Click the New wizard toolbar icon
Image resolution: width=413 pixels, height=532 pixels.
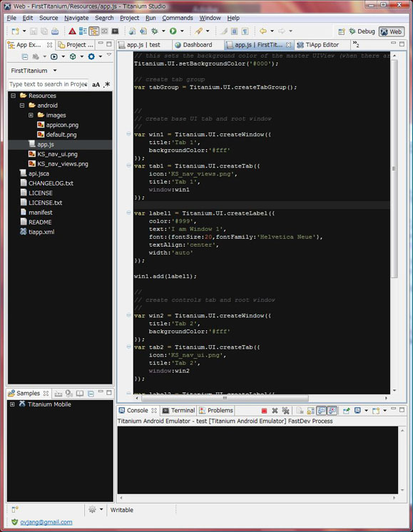tap(15, 31)
